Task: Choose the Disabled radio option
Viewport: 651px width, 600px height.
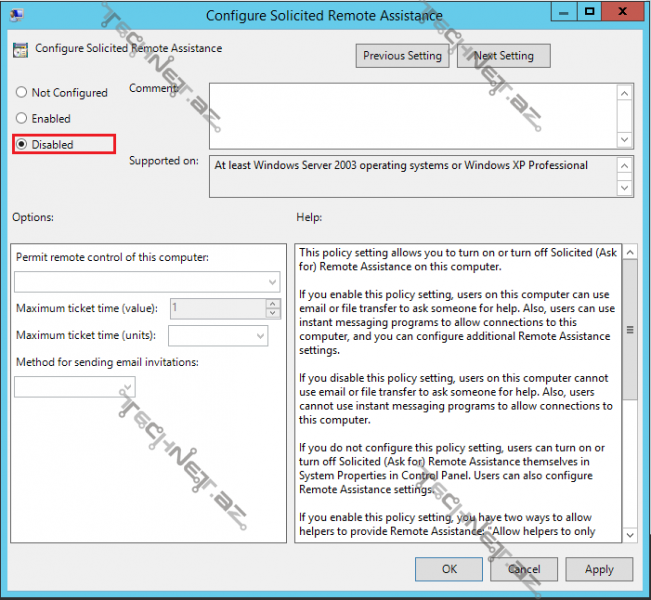Action: point(22,145)
